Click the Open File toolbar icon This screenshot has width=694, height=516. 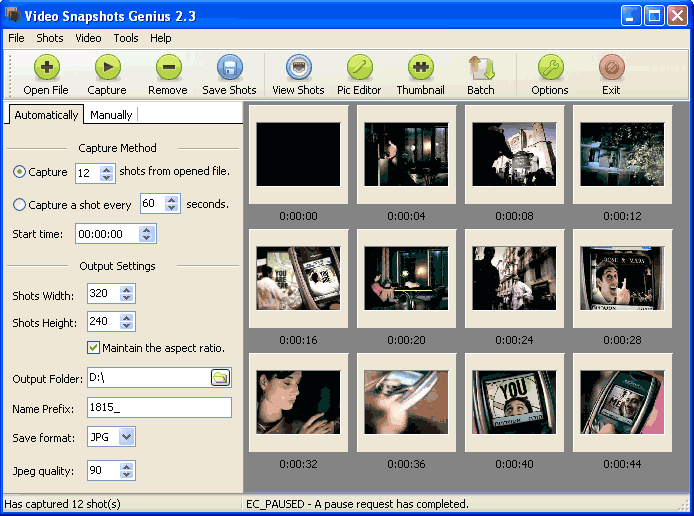tap(46, 68)
